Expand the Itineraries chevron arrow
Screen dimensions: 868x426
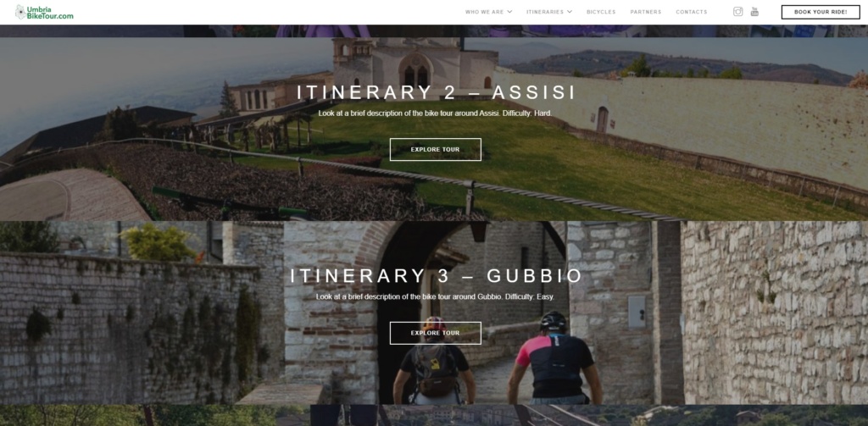(x=569, y=12)
